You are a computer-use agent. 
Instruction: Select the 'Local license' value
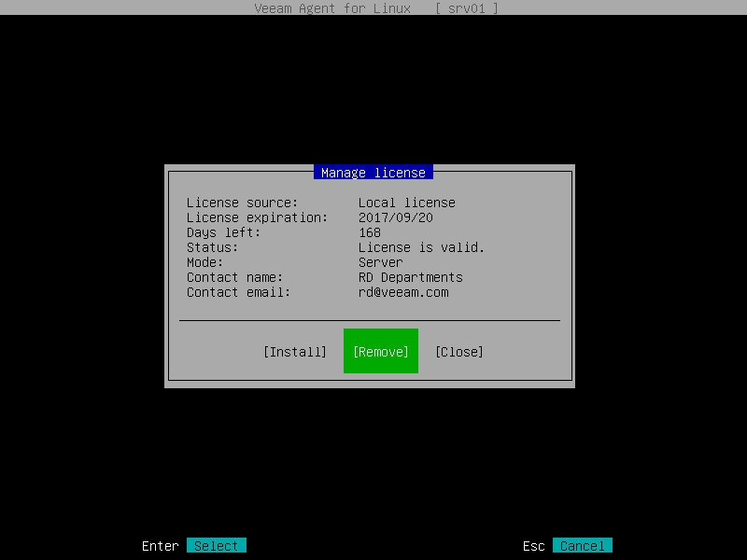point(407,203)
